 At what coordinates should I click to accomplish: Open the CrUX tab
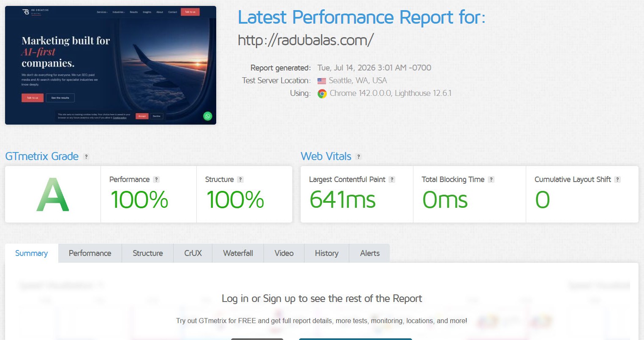[x=193, y=253]
